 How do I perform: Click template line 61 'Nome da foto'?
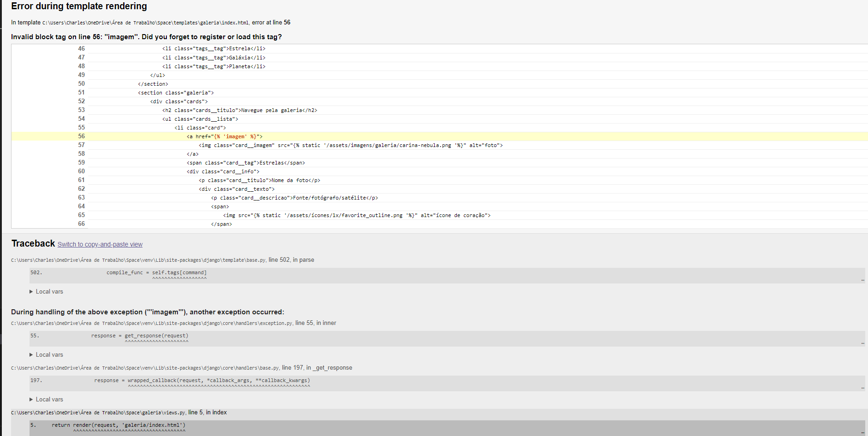260,180
